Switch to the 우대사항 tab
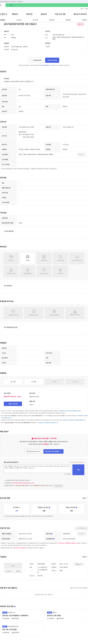88x644 pixels. coord(35,20)
